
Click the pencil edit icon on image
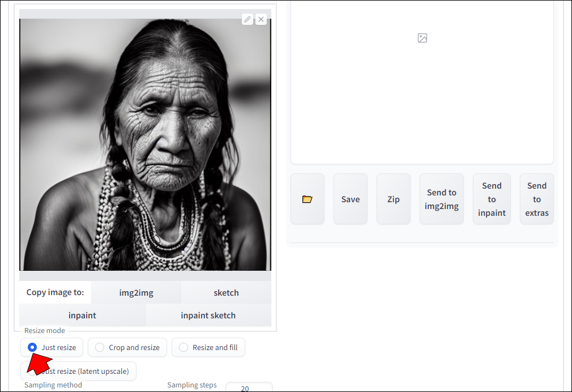click(x=247, y=19)
